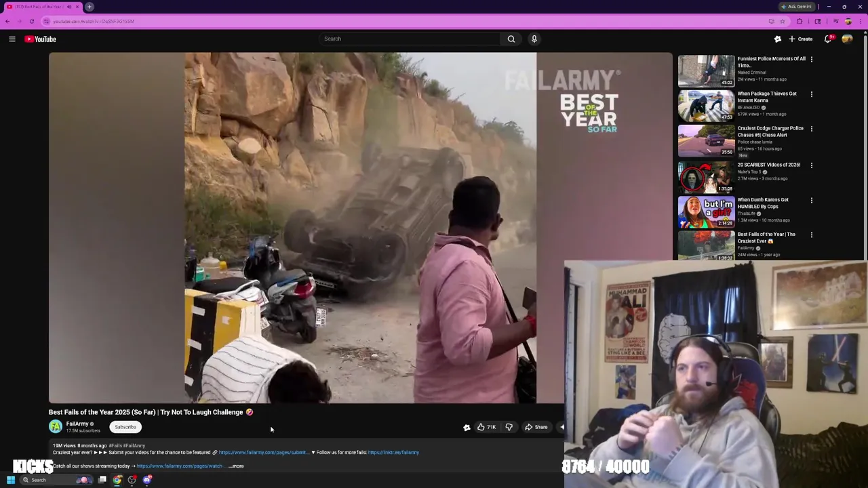The width and height of the screenshot is (868, 488).
Task: Click the sparkle icon left of like button
Action: tap(467, 427)
